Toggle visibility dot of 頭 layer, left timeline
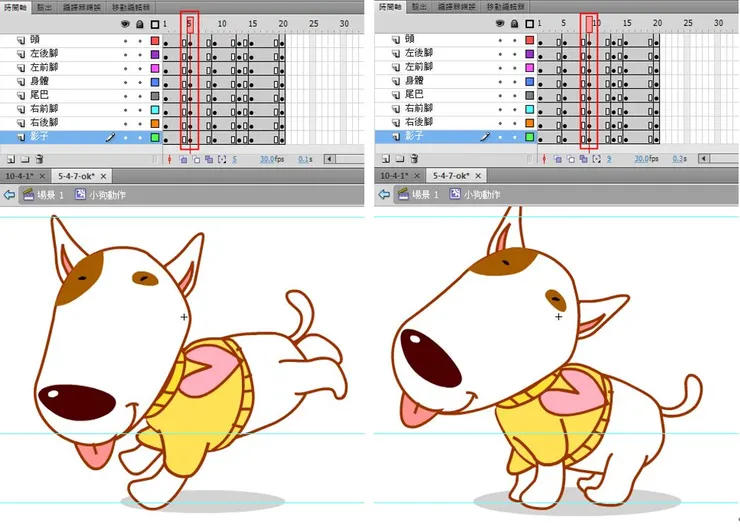The height and width of the screenshot is (528, 740). tap(126, 42)
